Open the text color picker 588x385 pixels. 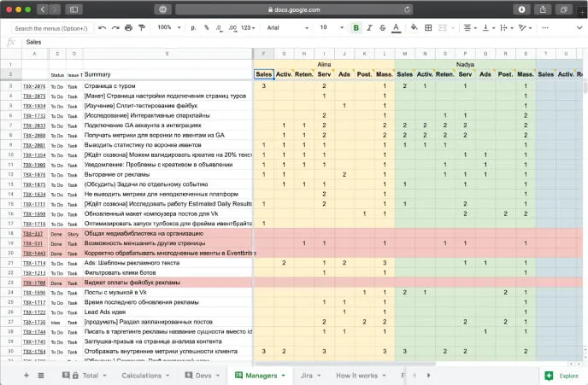(396, 27)
